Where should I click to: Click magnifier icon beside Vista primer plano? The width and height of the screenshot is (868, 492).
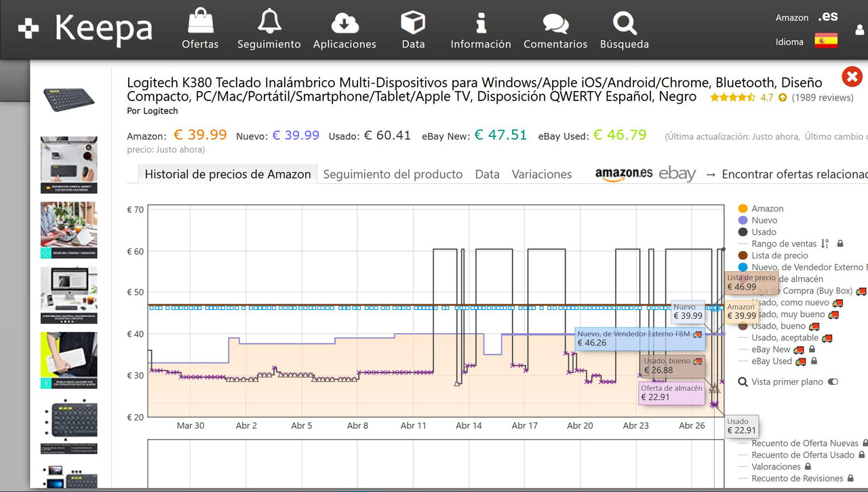(x=743, y=382)
